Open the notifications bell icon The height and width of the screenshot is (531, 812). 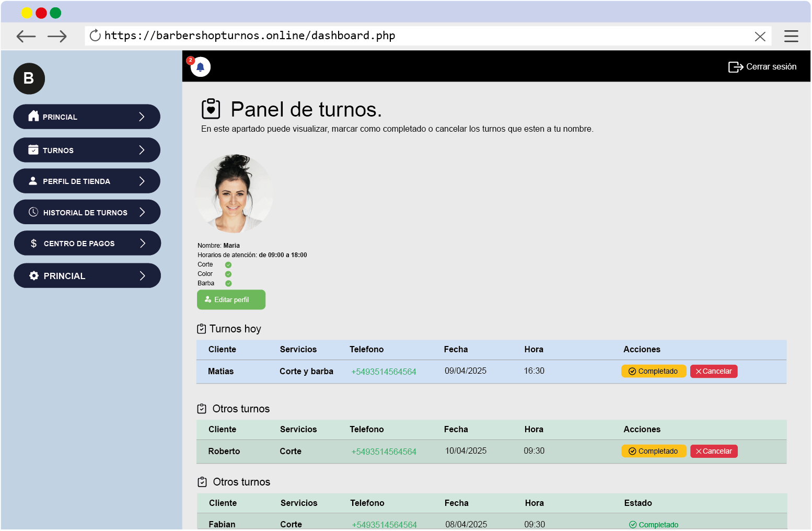pos(200,67)
